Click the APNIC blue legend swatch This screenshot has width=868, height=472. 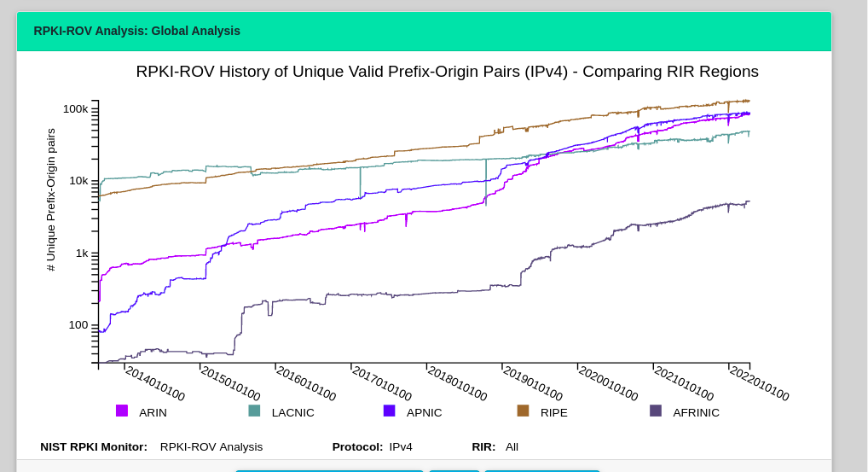click(x=389, y=411)
